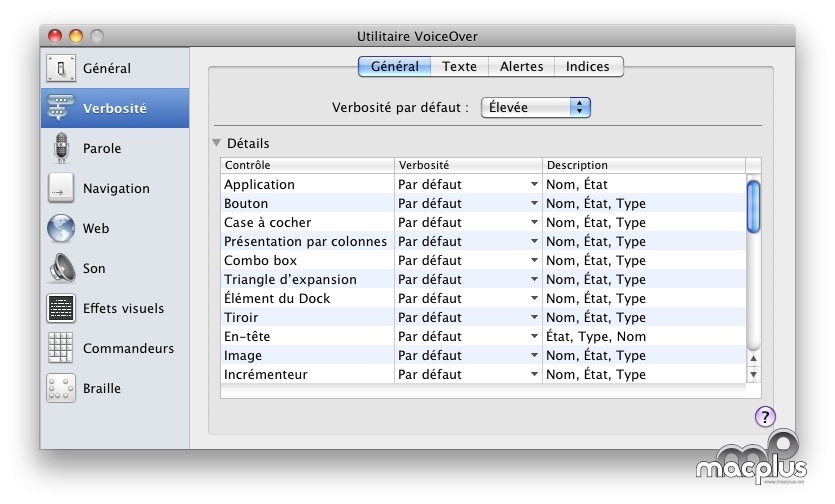
Task: Open the Effets visuels icon
Action: click(x=61, y=308)
